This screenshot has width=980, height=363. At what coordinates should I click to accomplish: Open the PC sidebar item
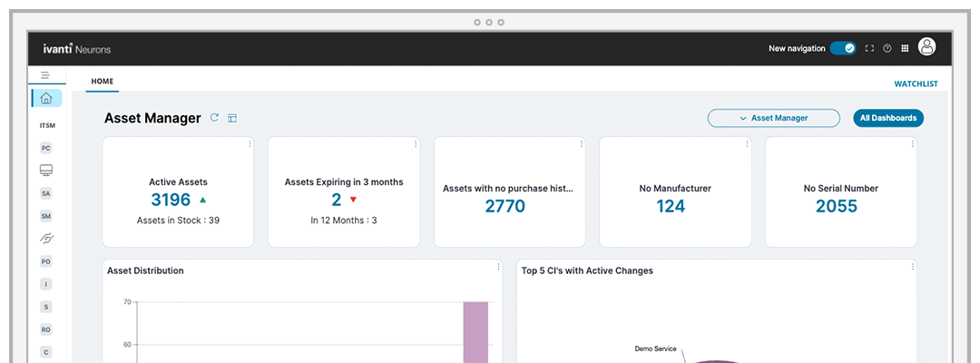[x=45, y=148]
